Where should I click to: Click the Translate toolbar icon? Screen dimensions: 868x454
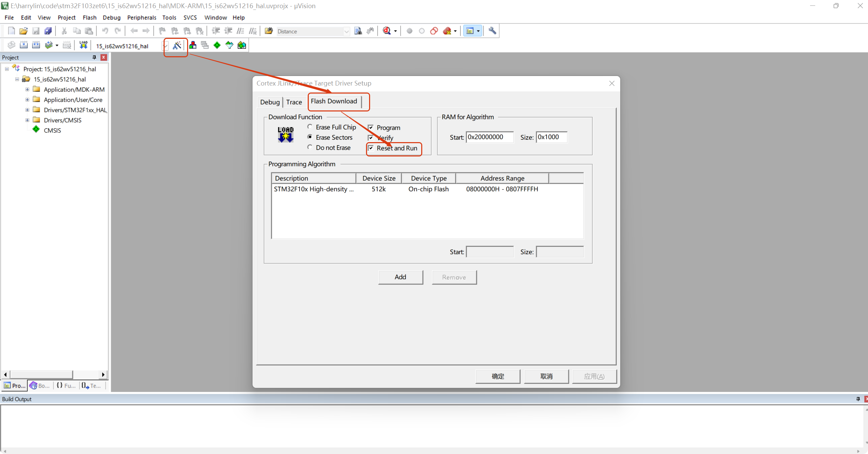(11, 45)
